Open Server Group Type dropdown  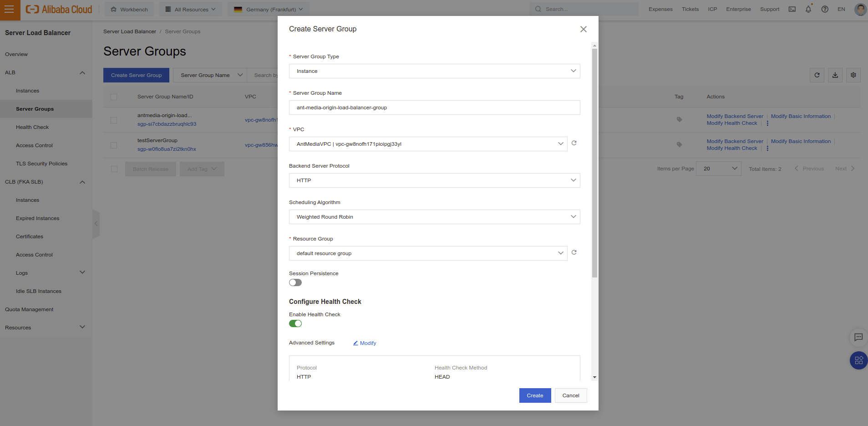[x=434, y=71]
